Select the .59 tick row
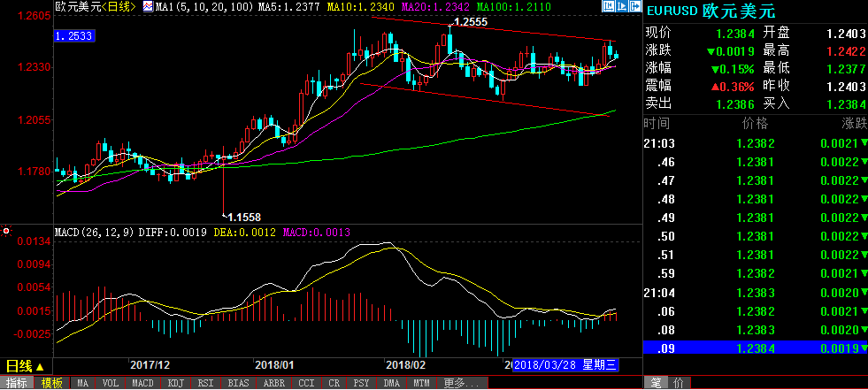The width and height of the screenshot is (868, 390). tap(755, 274)
